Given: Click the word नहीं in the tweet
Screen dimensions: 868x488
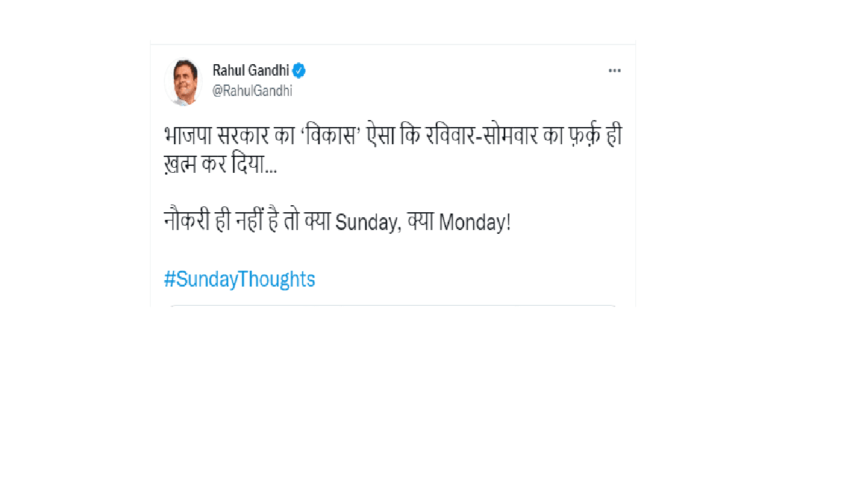Looking at the screenshot, I should coord(252,223).
